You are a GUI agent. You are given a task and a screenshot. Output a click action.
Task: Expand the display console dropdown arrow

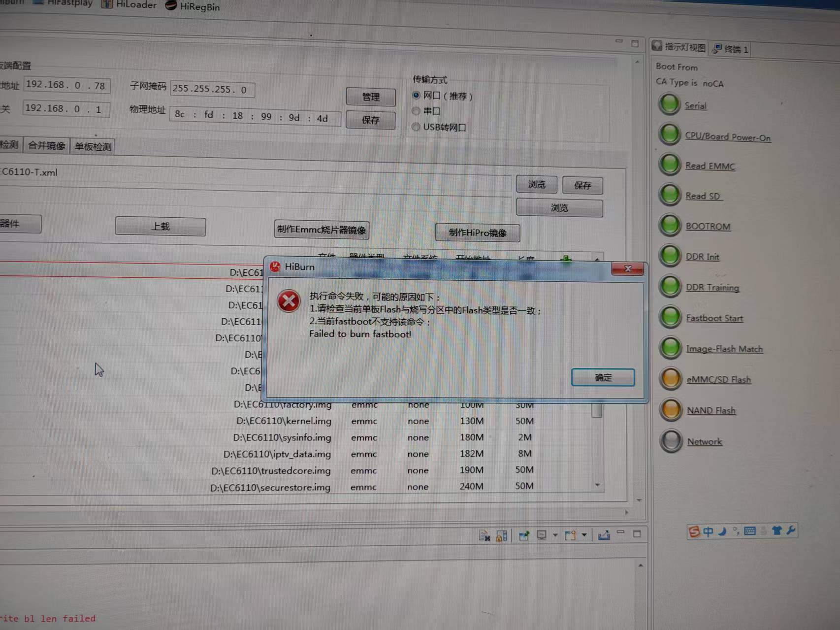[555, 535]
